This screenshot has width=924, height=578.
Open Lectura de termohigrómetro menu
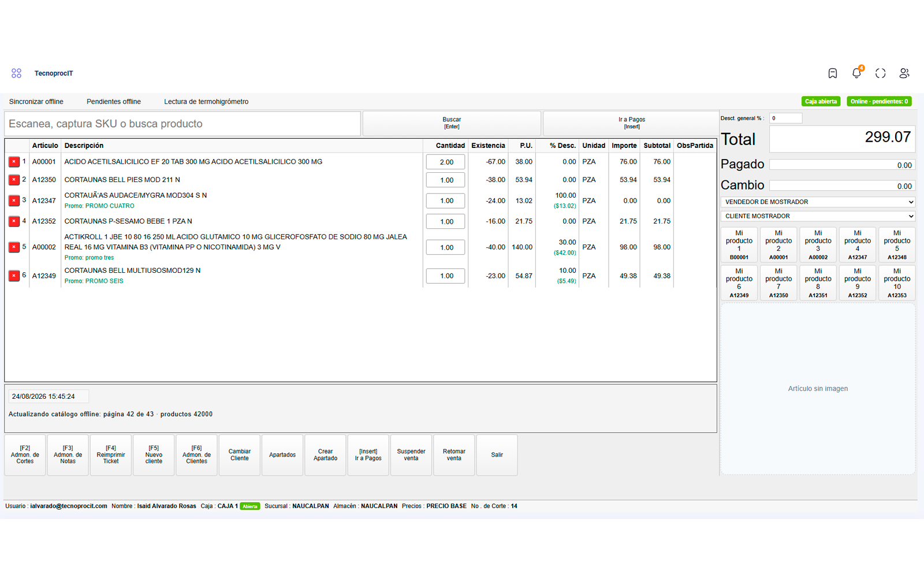click(206, 102)
